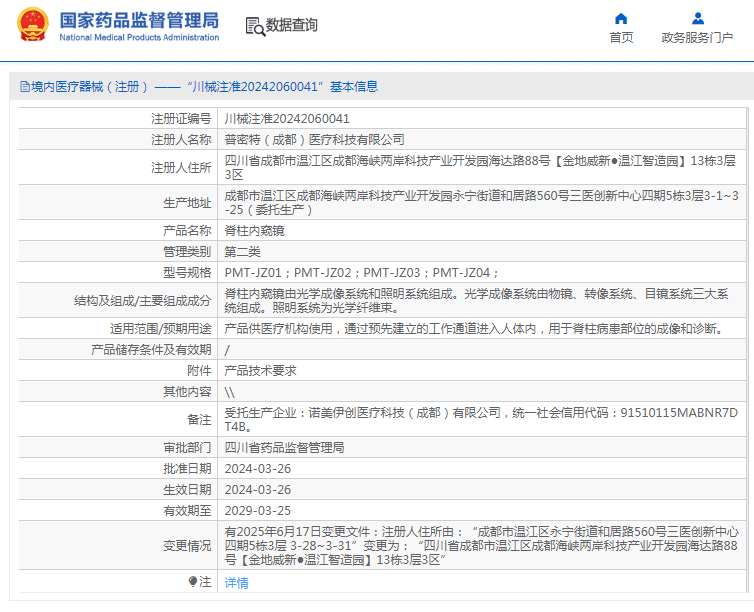Open the 政务服务门户 navigation label
The height and width of the screenshot is (612, 754).
tap(697, 38)
